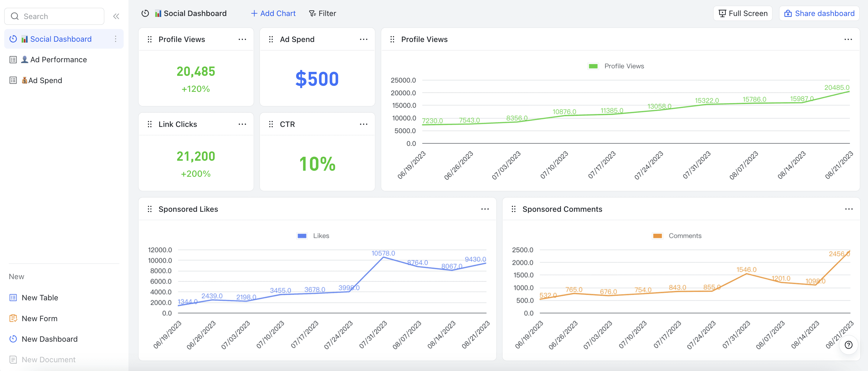The height and width of the screenshot is (371, 868).
Task: Click the blue Likes legend color swatch
Action: [302, 236]
